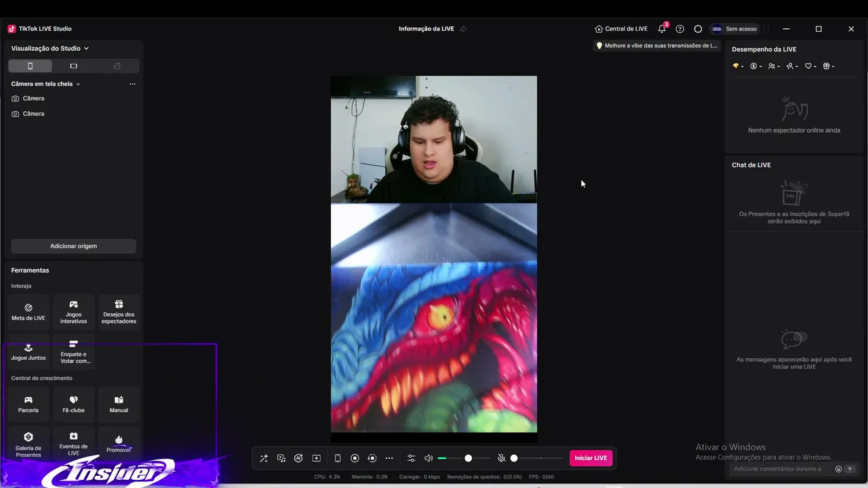The height and width of the screenshot is (488, 868).
Task: Click the gifts stat icon
Action: pyautogui.click(x=829, y=66)
